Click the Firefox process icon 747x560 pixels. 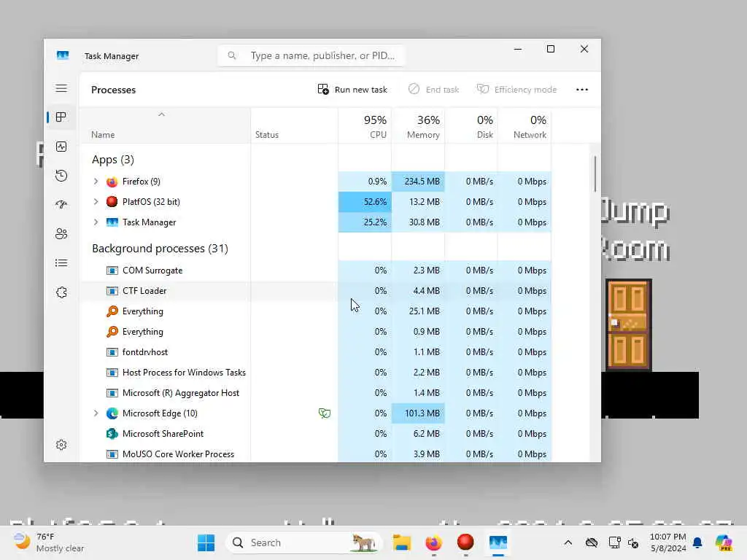click(x=112, y=182)
